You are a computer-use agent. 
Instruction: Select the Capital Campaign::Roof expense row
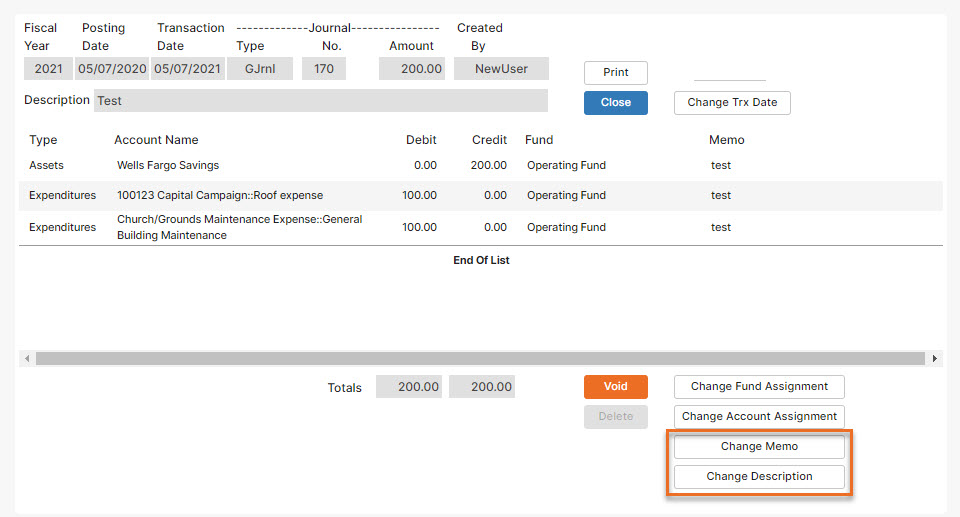click(x=481, y=195)
